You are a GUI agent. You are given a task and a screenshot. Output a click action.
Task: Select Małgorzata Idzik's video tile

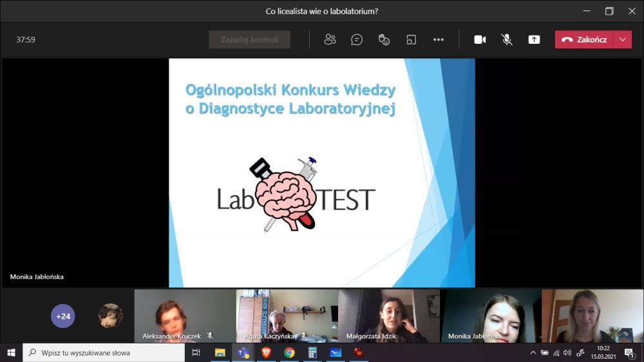pyautogui.click(x=388, y=316)
